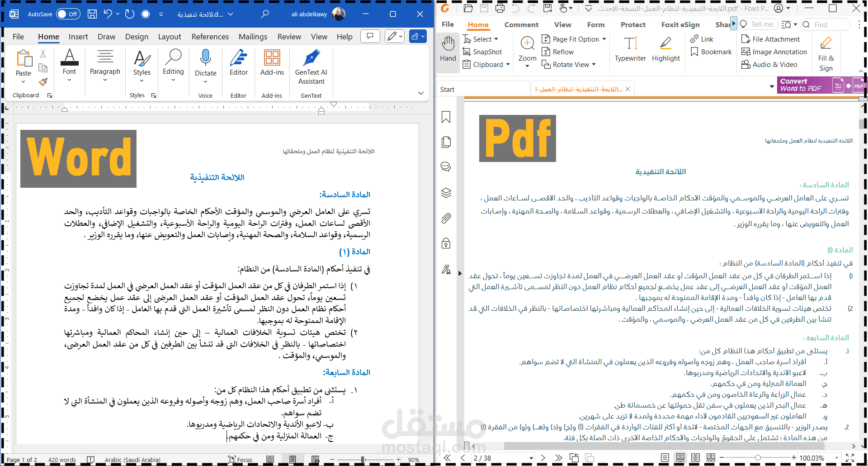Undo last action in Word

tap(108, 14)
